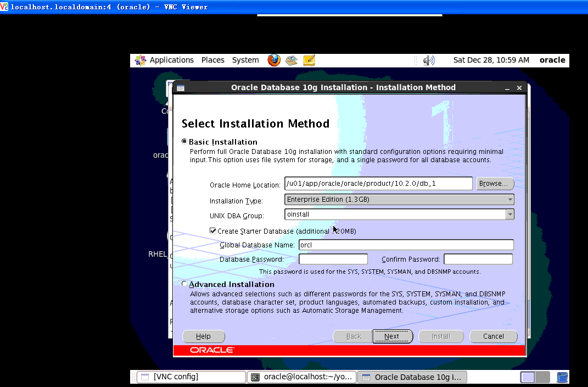
Task: Close the Oracle installer window
Action: (x=519, y=88)
